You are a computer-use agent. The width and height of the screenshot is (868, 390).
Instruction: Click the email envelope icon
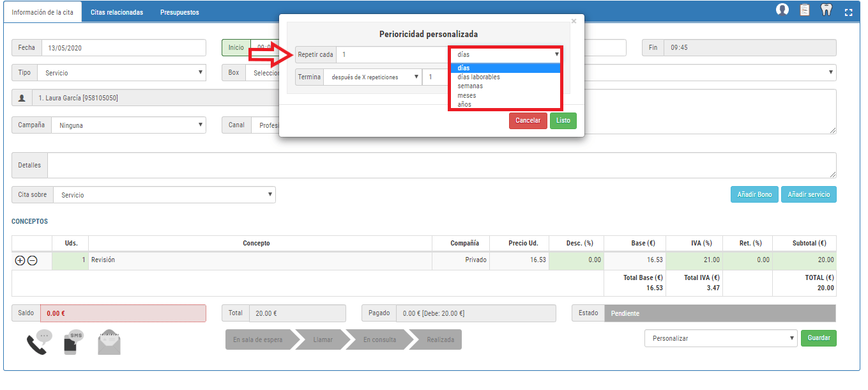pos(109,343)
